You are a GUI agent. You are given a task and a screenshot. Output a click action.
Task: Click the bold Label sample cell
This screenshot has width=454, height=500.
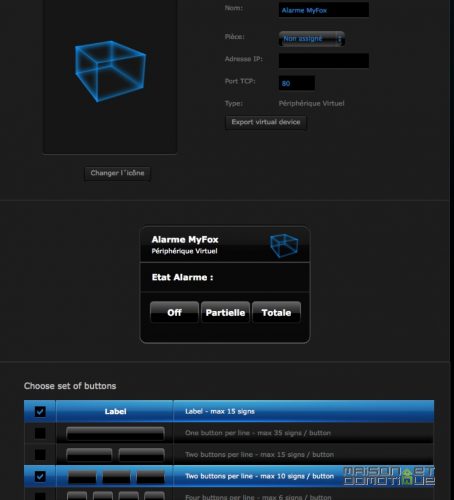pos(115,411)
